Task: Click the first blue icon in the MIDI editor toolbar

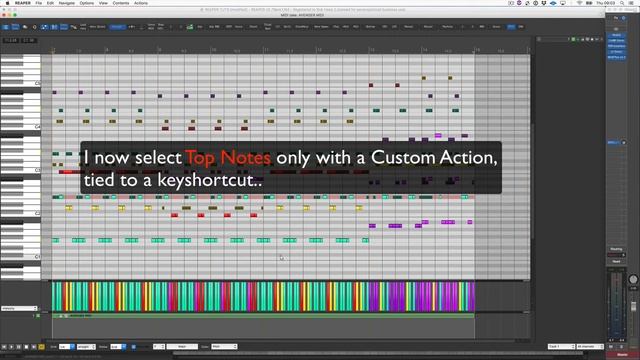Action: (x=6, y=27)
